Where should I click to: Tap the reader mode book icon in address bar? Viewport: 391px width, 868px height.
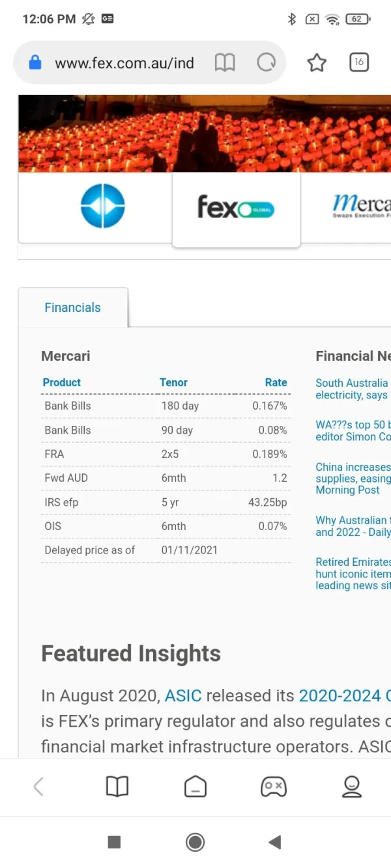point(225,63)
